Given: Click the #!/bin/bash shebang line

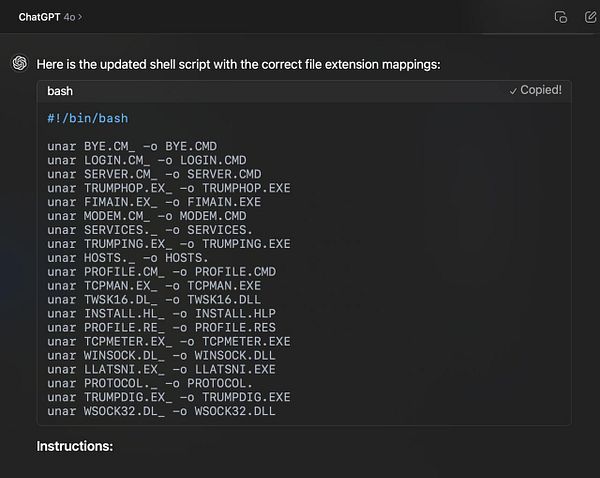Looking at the screenshot, I should coord(87,119).
